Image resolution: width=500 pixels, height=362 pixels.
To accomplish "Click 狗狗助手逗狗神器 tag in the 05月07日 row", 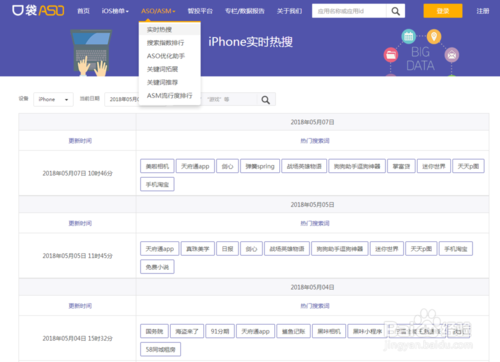I will coord(357,166).
